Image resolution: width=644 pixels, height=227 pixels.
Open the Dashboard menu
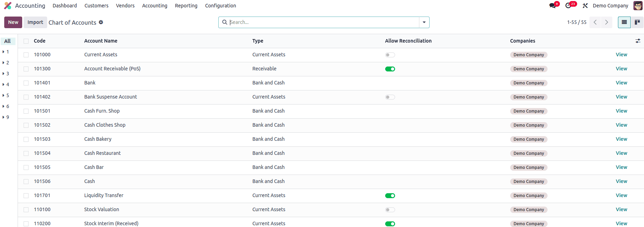65,6
